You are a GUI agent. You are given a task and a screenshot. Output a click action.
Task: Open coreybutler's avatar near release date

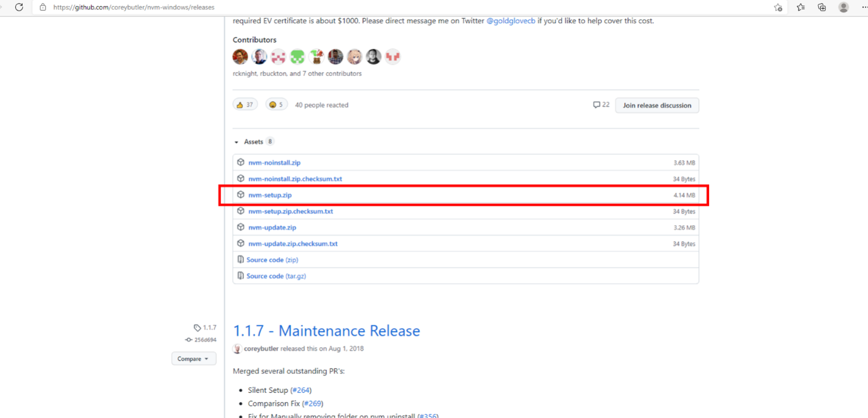237,349
